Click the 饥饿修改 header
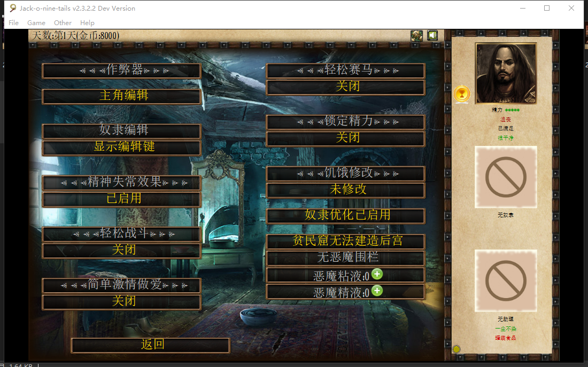 345,174
